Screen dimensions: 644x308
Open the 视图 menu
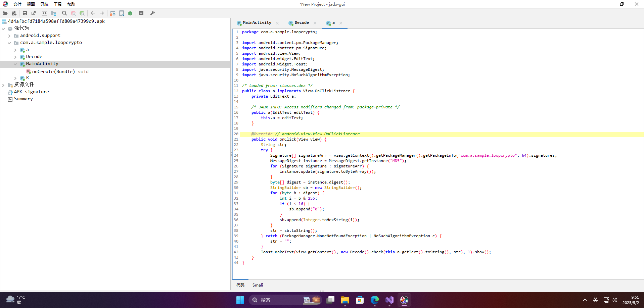(x=31, y=4)
